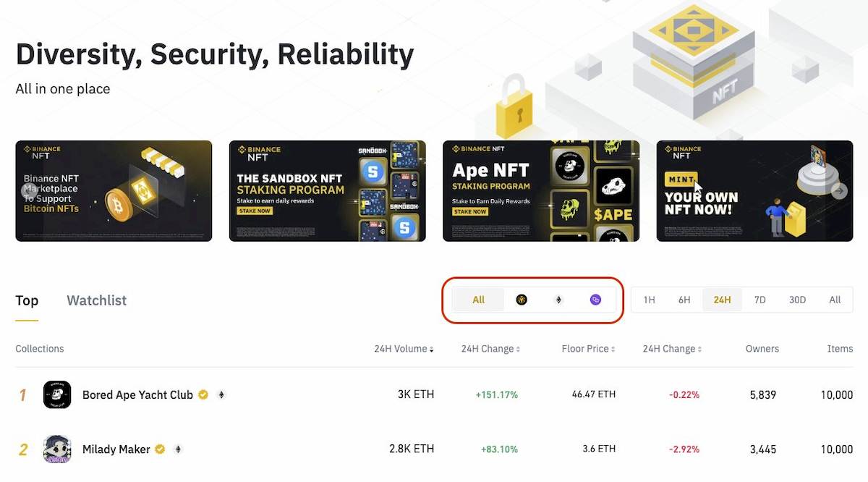This screenshot has height=482, width=868.
Task: Click the right carousel arrow
Action: [x=839, y=191]
